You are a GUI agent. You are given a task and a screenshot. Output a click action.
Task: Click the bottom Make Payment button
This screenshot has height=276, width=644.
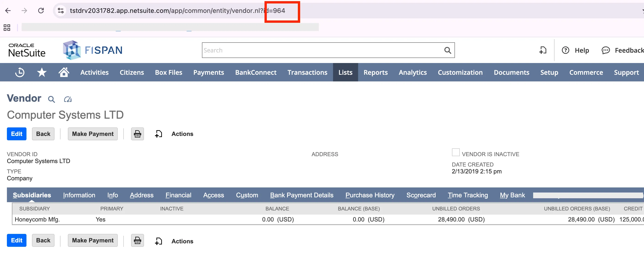[x=93, y=240]
